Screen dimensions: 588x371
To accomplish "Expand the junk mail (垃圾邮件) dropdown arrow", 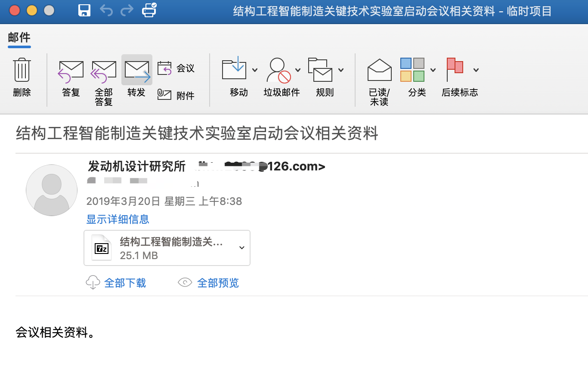I will [298, 70].
